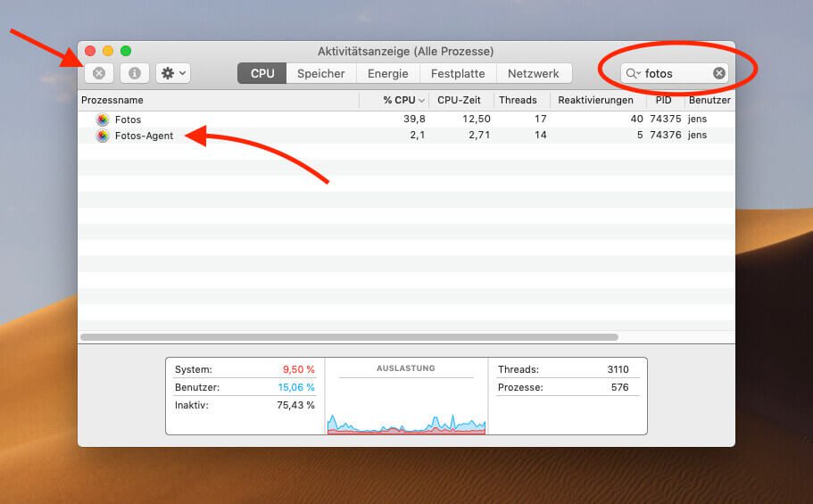
Task: Sort by the Benutzer column header
Action: tap(709, 100)
